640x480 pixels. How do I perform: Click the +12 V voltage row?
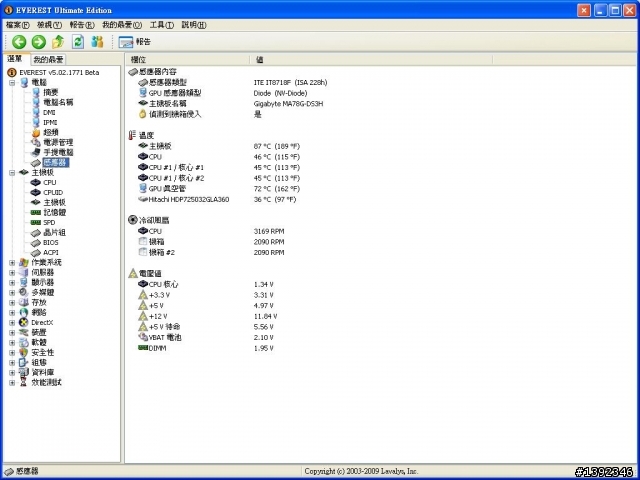[208, 316]
